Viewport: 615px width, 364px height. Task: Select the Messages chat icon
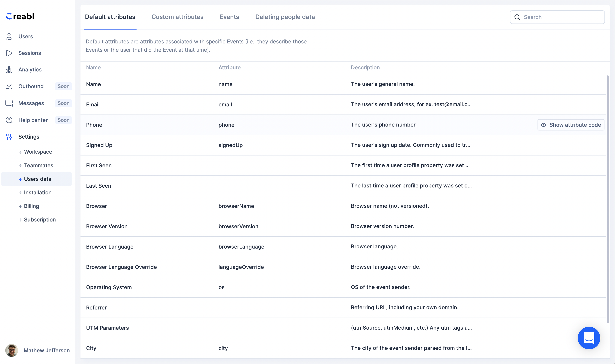[x=9, y=103]
